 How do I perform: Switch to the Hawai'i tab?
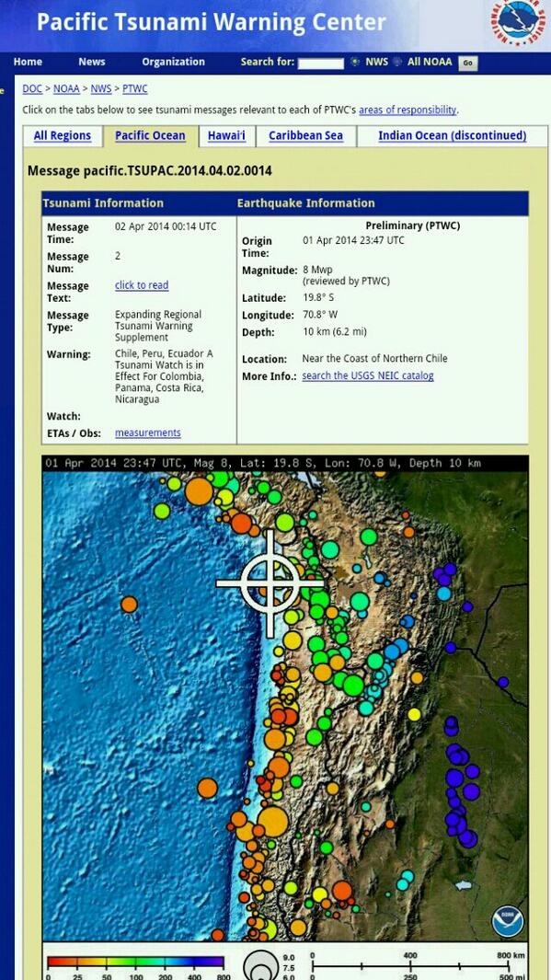click(x=227, y=135)
